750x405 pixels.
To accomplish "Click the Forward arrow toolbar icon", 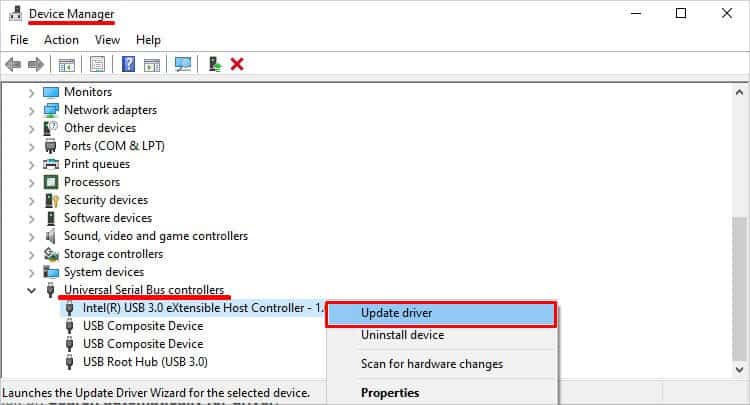I will tap(36, 64).
